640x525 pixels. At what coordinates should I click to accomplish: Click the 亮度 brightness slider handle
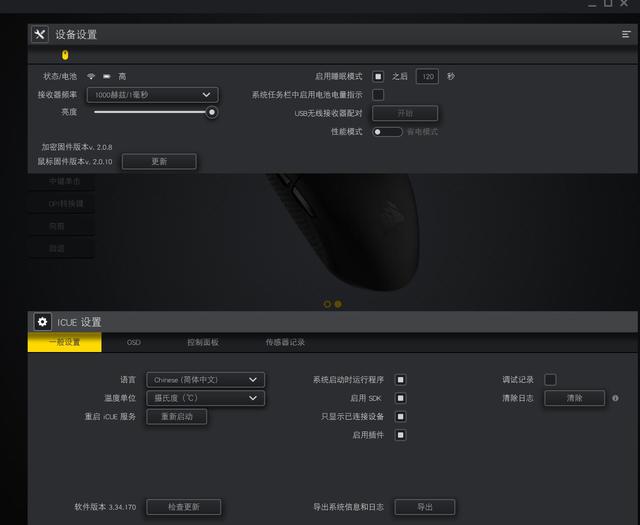[211, 112]
